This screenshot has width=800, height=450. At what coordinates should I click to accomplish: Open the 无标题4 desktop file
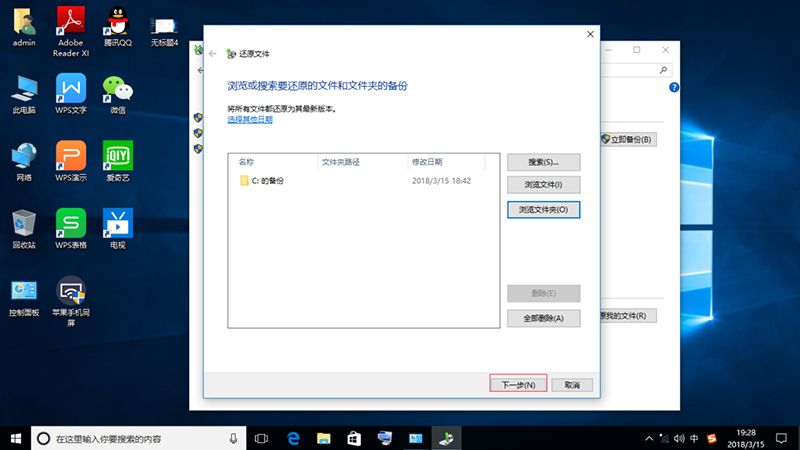(x=164, y=32)
